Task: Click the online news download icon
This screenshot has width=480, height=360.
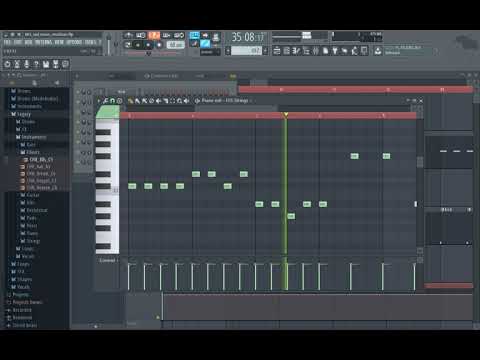Action: click(x=377, y=51)
